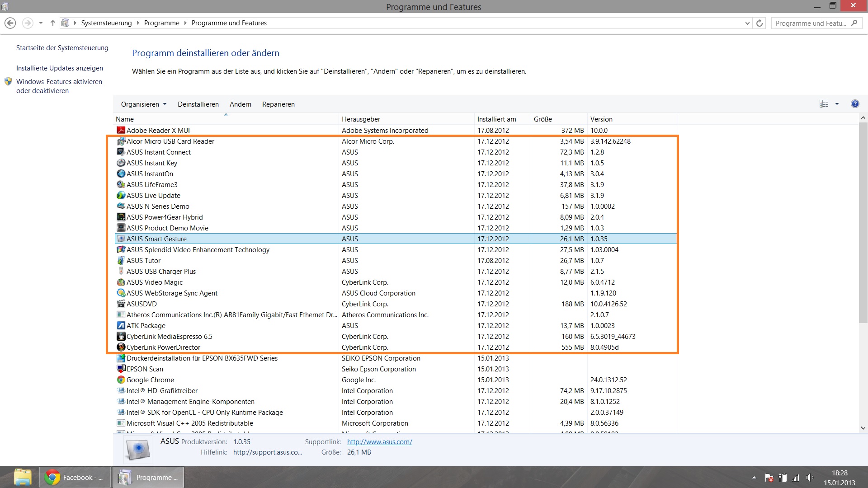
Task: Expand the view options dropdown arrow
Action: (x=837, y=104)
